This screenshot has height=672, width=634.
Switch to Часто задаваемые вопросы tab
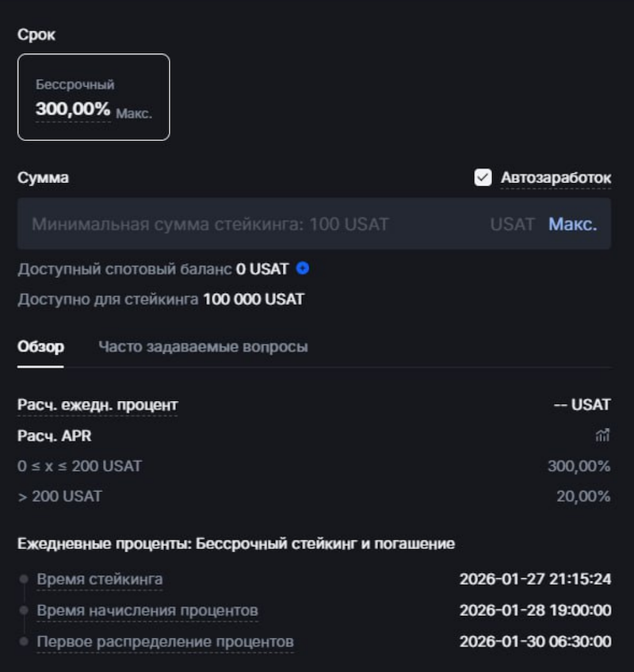[204, 346]
